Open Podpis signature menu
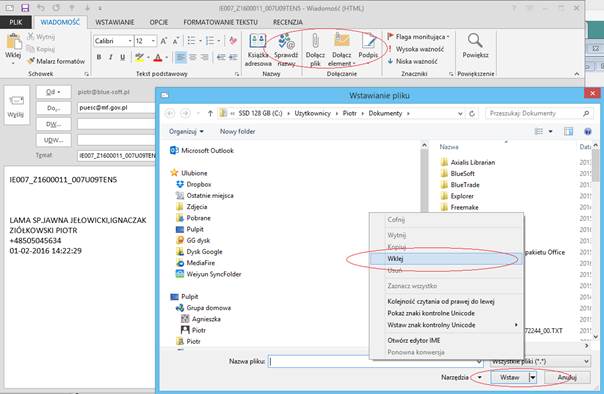 tap(368, 46)
